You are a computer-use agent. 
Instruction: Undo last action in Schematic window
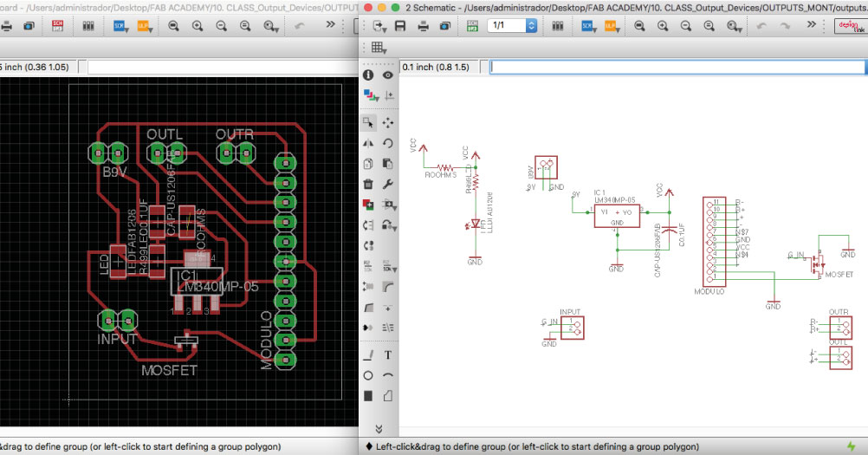click(x=761, y=26)
